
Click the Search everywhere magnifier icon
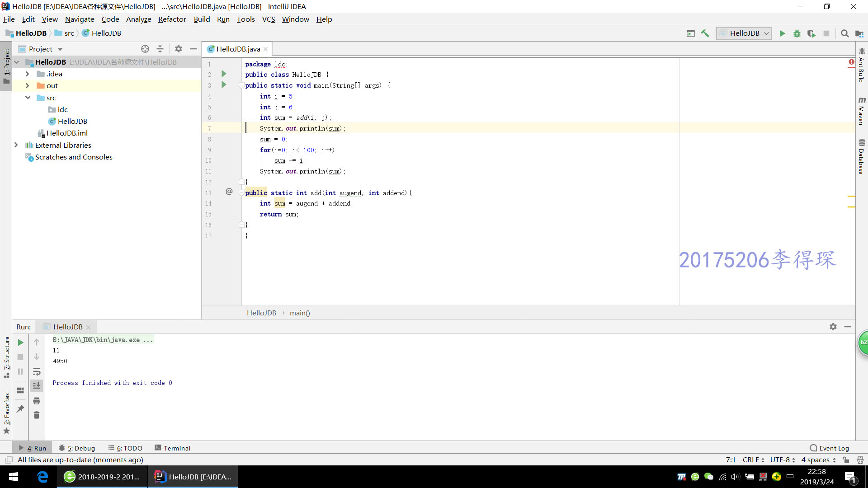pos(845,33)
